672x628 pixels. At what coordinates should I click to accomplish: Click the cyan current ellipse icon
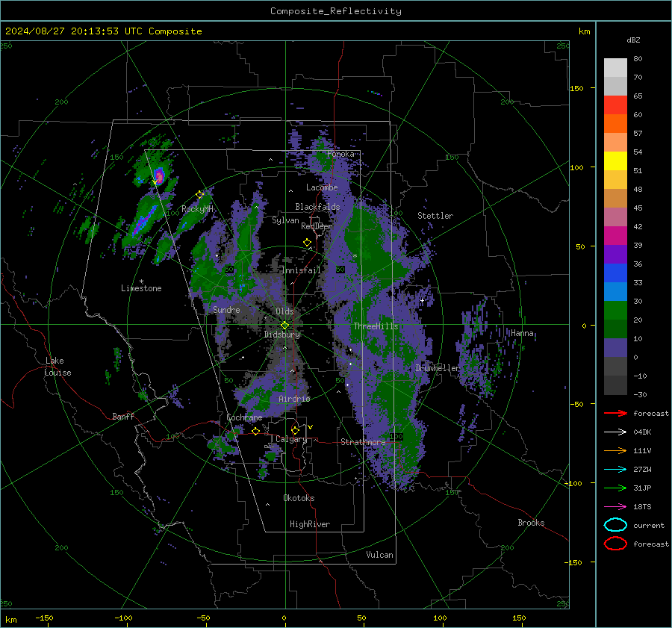615,525
